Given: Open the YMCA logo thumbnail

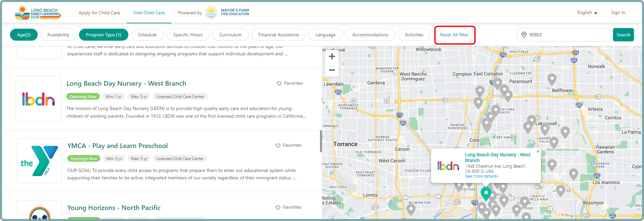Looking at the screenshot, I should point(39,161).
